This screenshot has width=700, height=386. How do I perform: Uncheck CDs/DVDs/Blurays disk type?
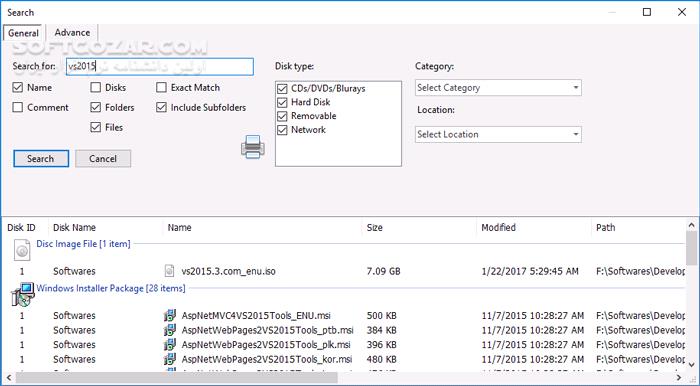[x=282, y=88]
